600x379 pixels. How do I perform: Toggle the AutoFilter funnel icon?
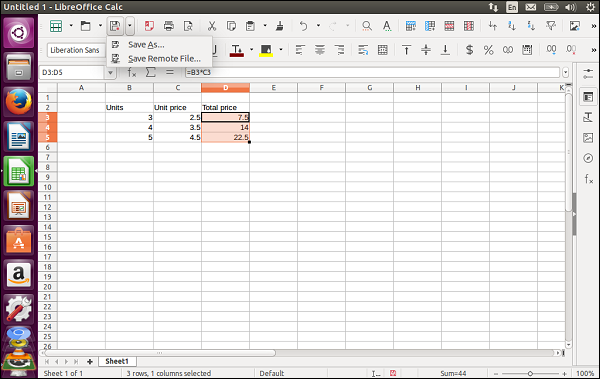(551, 26)
